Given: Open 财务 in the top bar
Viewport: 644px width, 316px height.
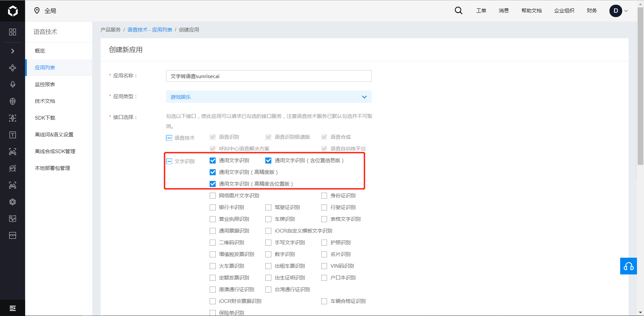Looking at the screenshot, I should pyautogui.click(x=592, y=11).
